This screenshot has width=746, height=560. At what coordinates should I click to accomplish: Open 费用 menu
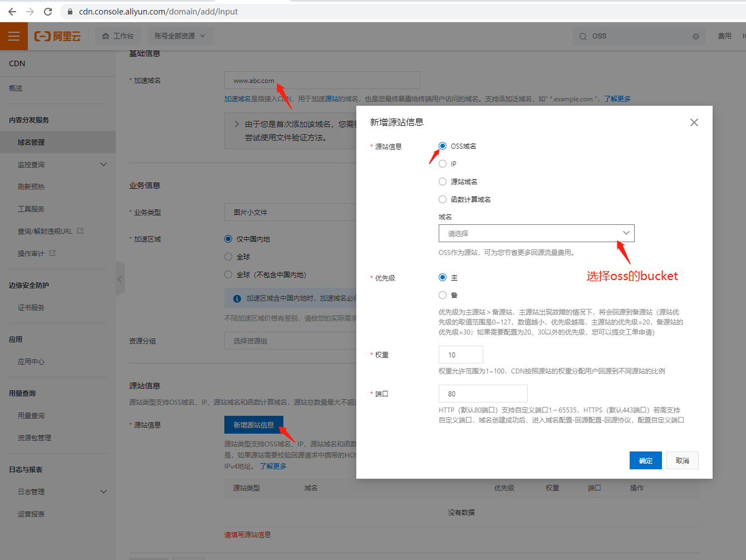pyautogui.click(x=724, y=36)
